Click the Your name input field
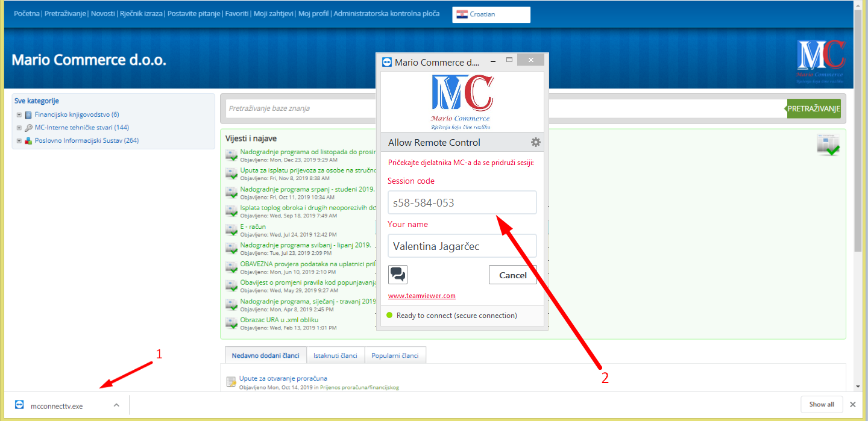Viewport: 868px width, 421px height. tap(462, 246)
